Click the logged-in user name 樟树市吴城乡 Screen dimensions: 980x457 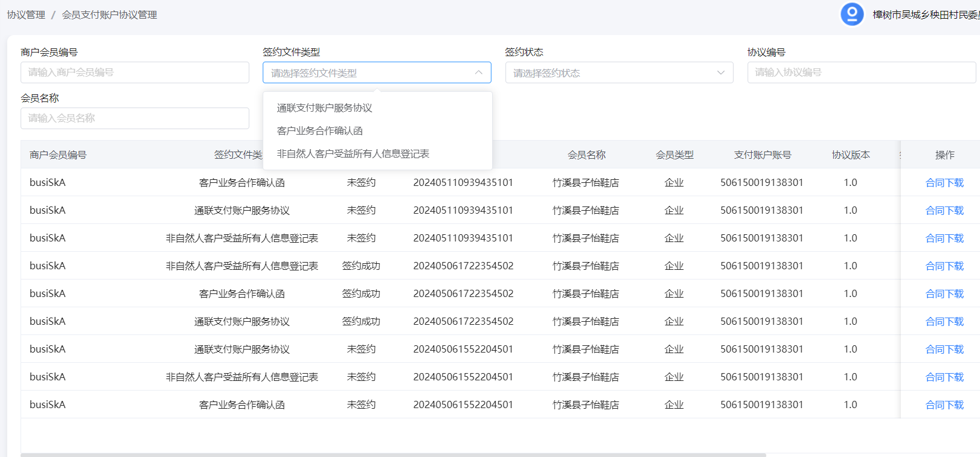(x=926, y=14)
